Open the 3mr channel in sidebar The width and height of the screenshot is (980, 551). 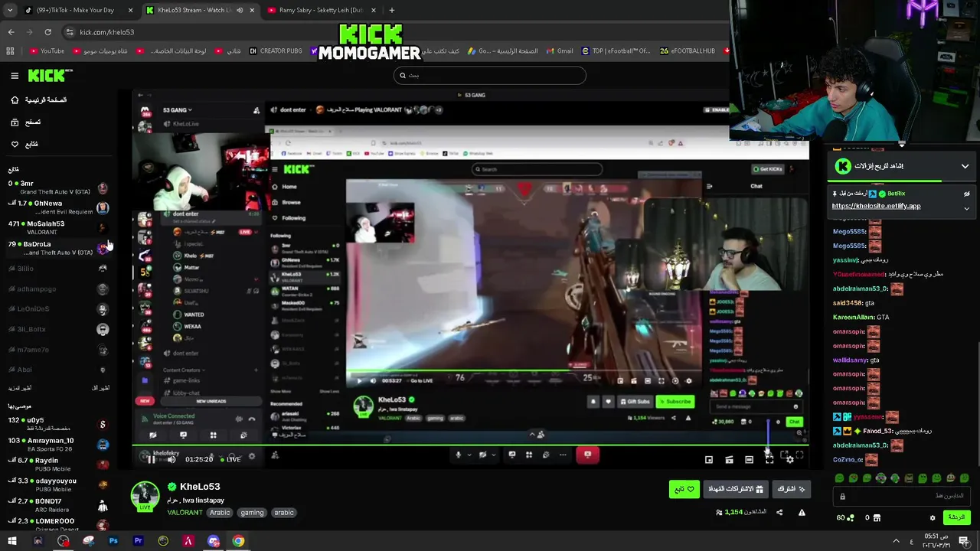(x=58, y=187)
